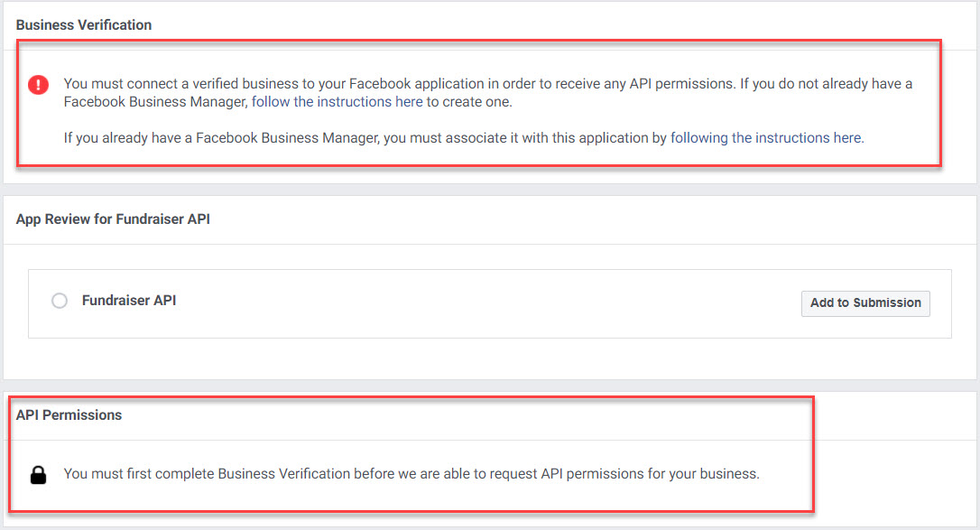Click the 'If you already have a Facebook Business Manager' sentence
The image size is (980, 530).
click(464, 138)
